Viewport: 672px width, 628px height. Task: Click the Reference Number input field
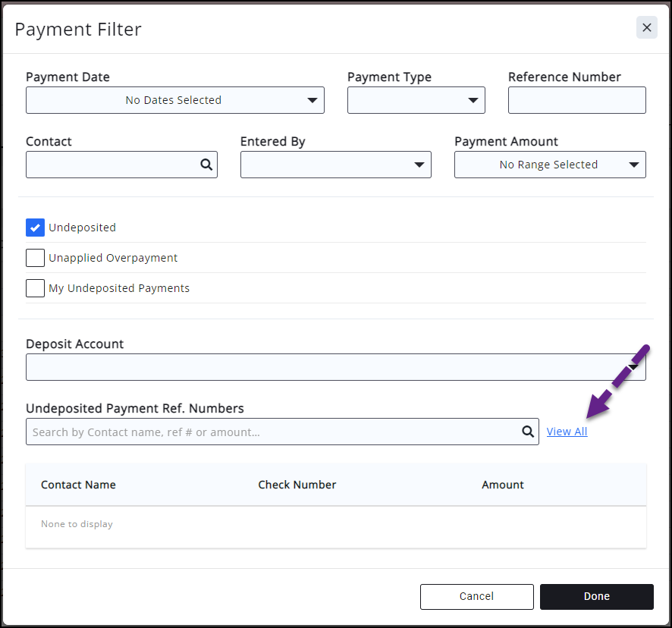pyautogui.click(x=576, y=100)
